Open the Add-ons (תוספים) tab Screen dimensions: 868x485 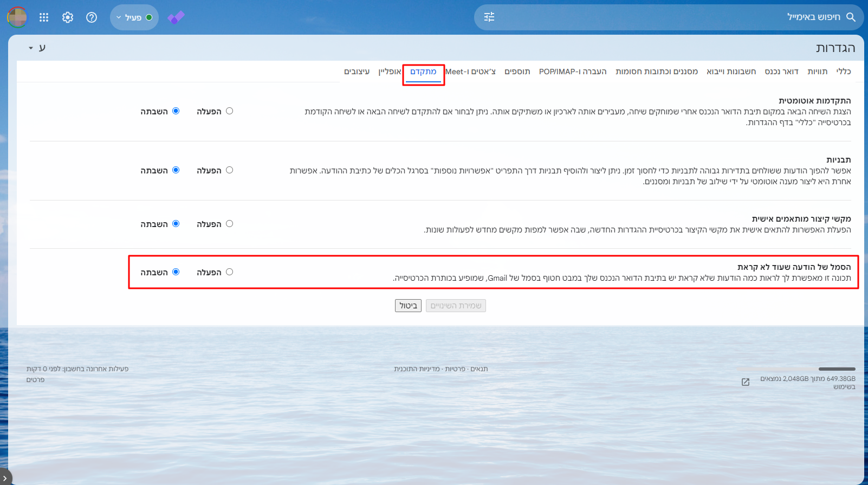(x=517, y=72)
